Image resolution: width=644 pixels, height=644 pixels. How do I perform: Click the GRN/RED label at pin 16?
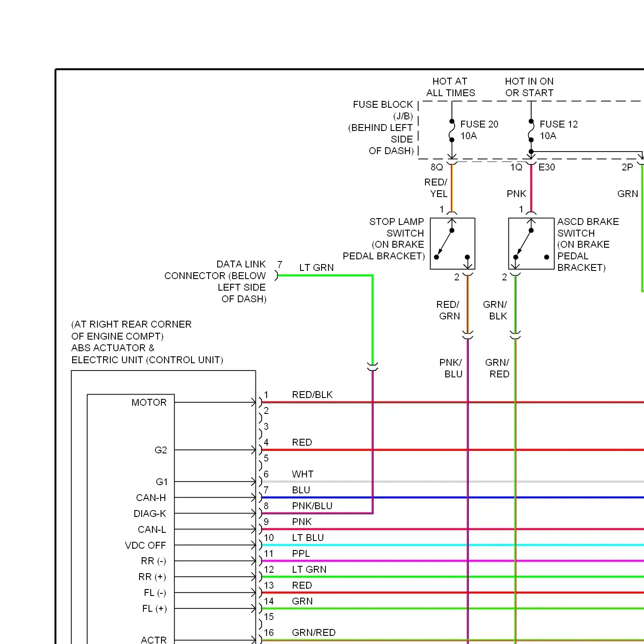[x=313, y=633]
